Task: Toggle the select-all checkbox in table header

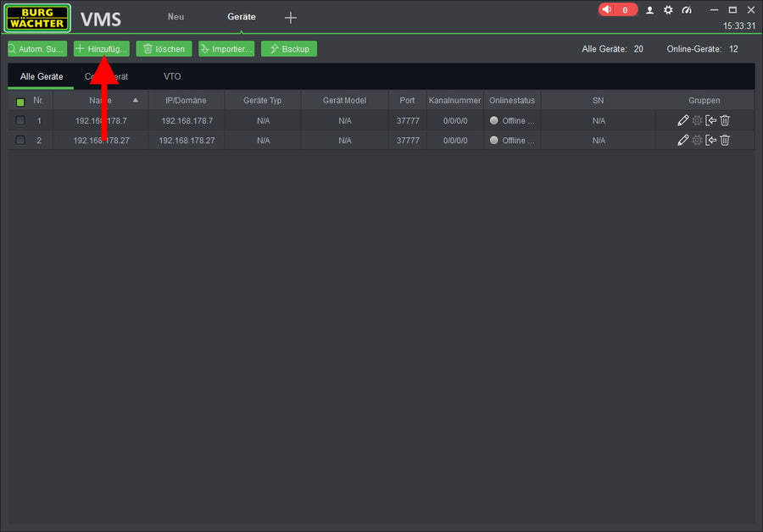Action: pyautogui.click(x=20, y=102)
